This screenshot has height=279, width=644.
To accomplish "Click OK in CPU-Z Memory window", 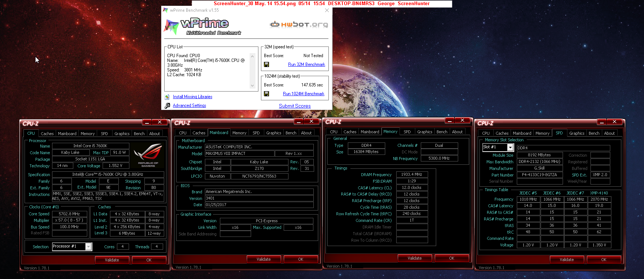I will [x=452, y=258].
